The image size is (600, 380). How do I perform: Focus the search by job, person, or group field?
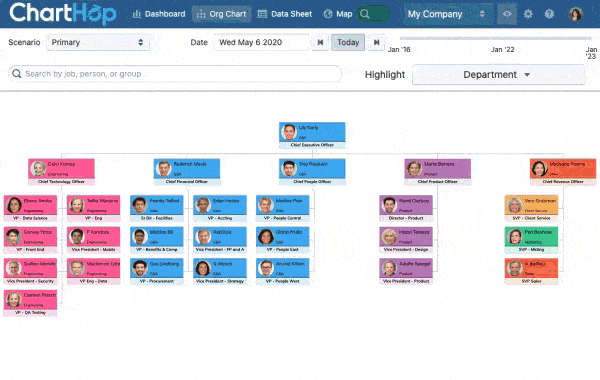pos(175,73)
